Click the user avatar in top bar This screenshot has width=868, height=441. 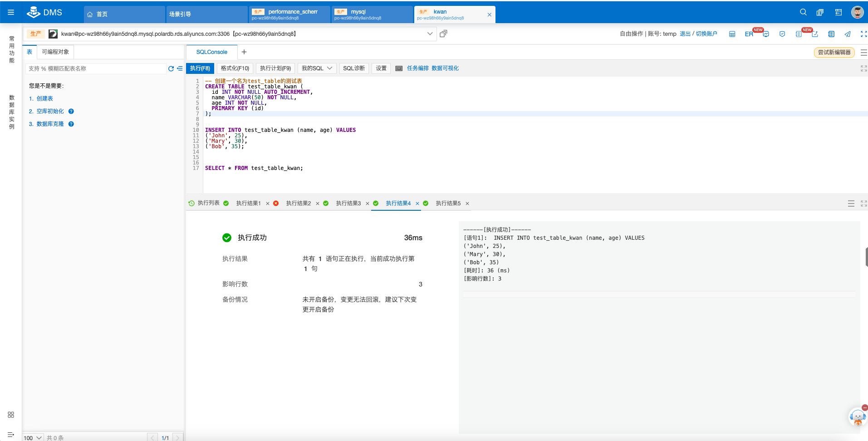coord(858,12)
